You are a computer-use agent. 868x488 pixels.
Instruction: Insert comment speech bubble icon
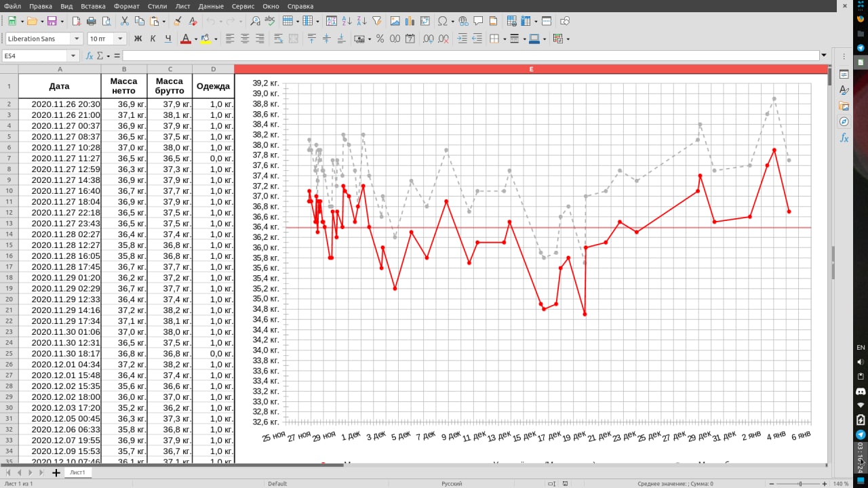pos(478,21)
